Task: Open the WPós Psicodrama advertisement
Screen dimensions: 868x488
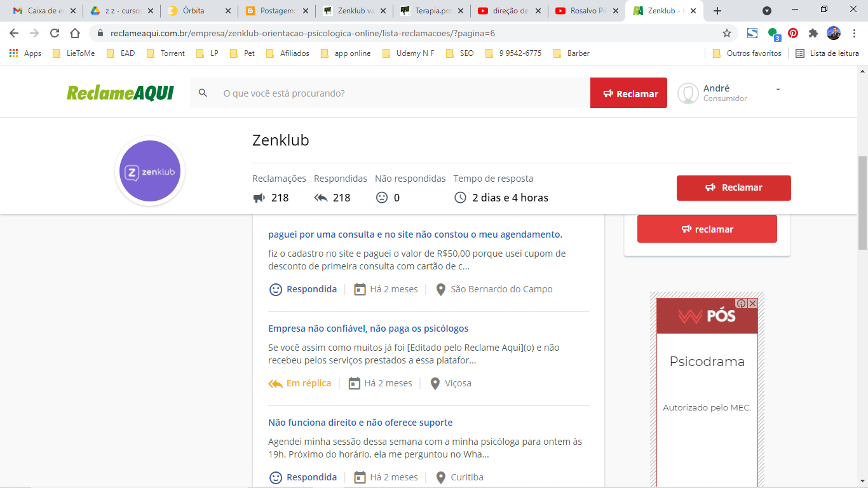Action: pyautogui.click(x=707, y=393)
